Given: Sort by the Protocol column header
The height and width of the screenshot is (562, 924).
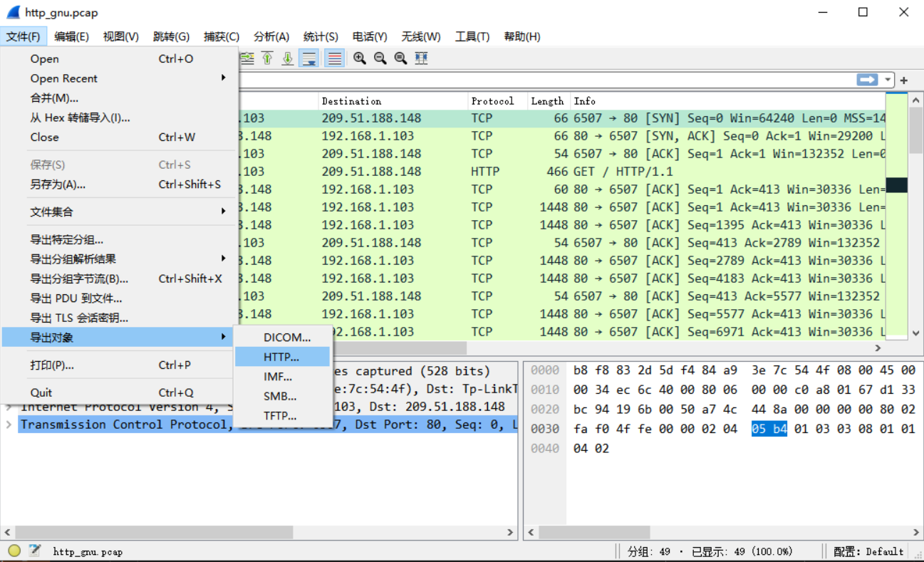Looking at the screenshot, I should (497, 101).
